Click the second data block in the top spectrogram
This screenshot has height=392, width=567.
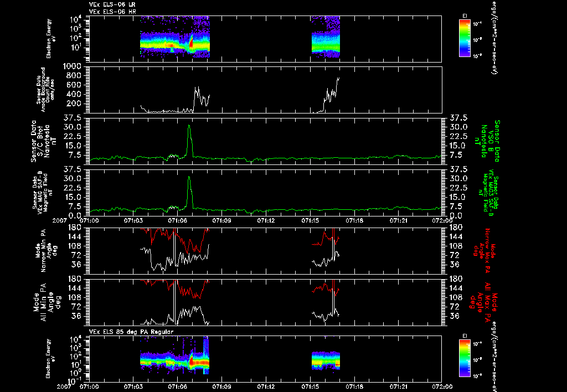click(x=326, y=36)
